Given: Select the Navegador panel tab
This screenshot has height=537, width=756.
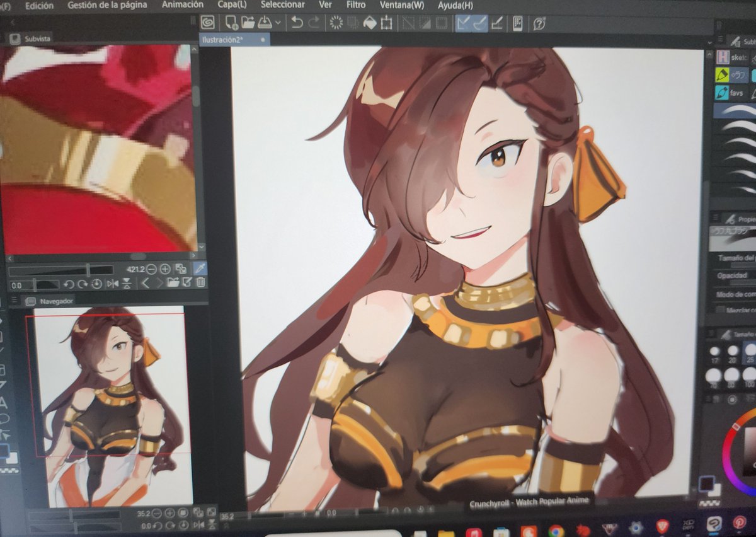Looking at the screenshot, I should coord(50,302).
